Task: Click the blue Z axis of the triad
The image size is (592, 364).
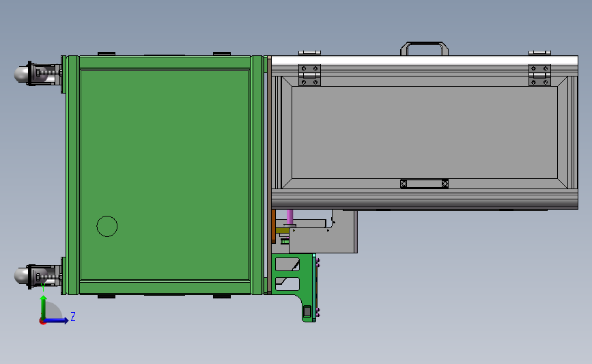Action: coord(57,320)
